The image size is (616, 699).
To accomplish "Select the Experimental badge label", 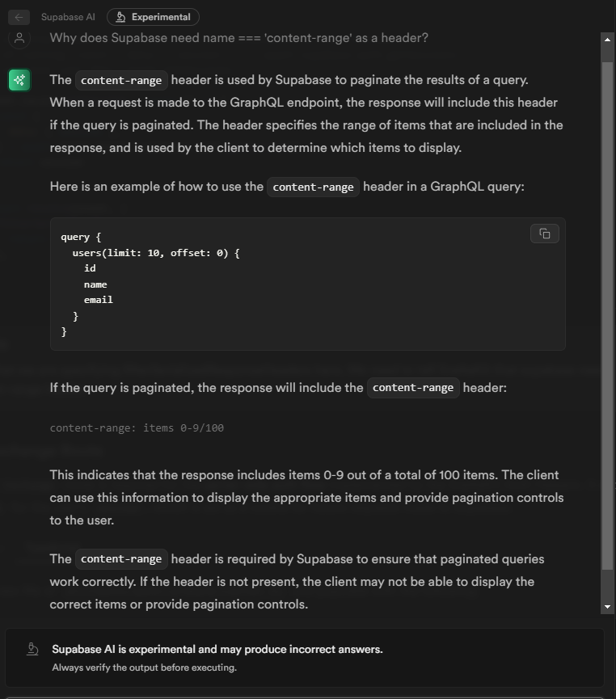I will point(159,16).
